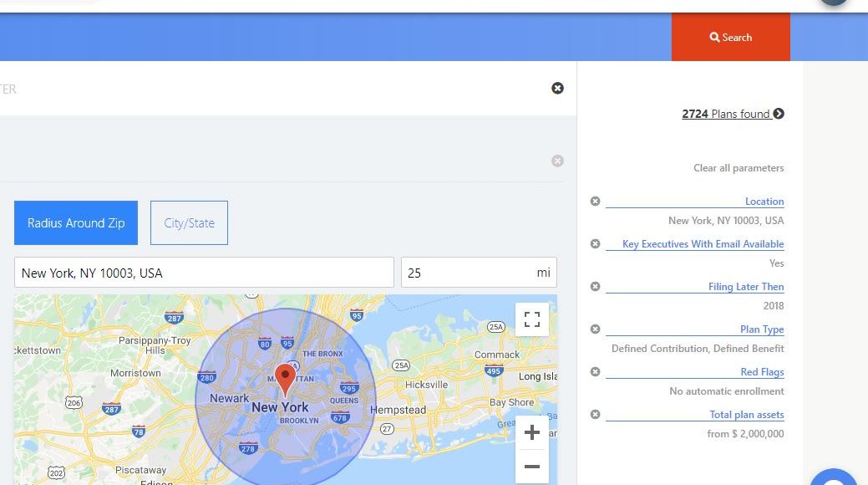Open the 2724 Plans found results
Viewport: 868px width, 485px height.
coord(732,114)
